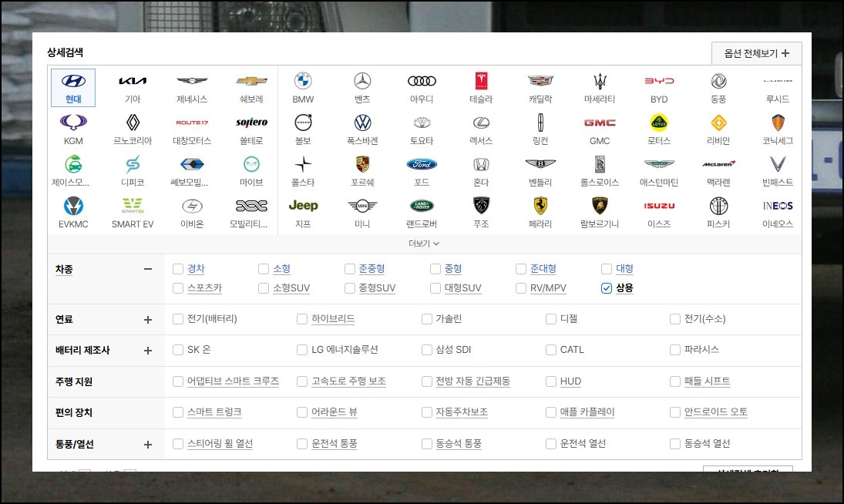
Task: Select the Mercedes-Benz (벤츠) logo
Action: click(362, 81)
